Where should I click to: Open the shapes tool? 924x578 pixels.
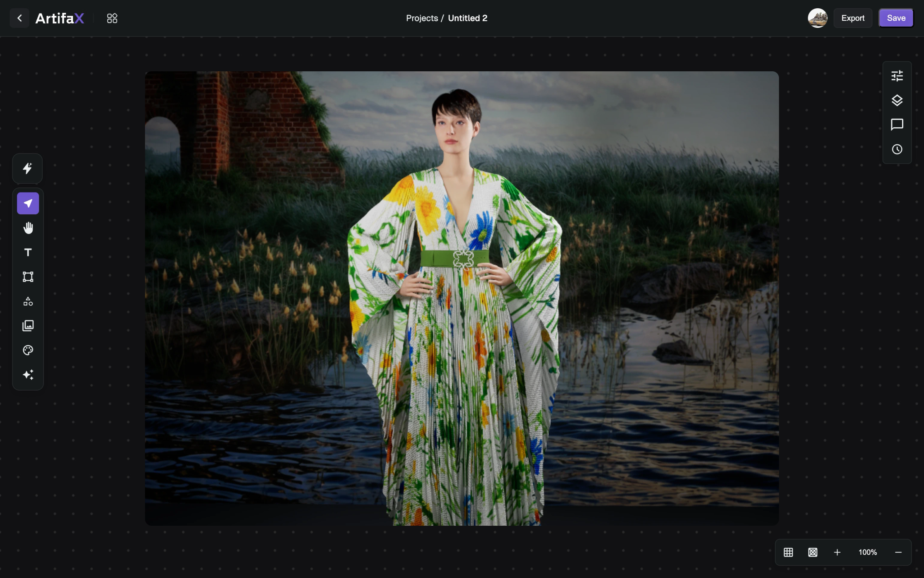pos(28,301)
